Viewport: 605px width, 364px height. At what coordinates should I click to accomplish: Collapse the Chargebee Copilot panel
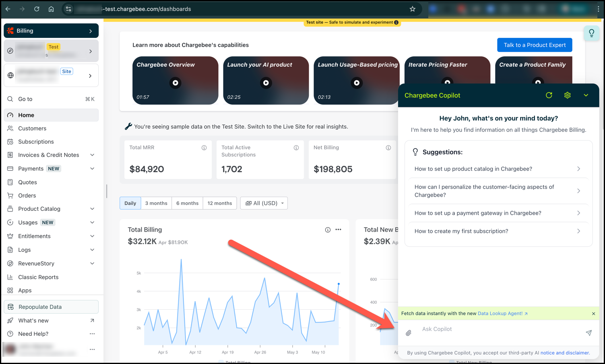click(586, 95)
